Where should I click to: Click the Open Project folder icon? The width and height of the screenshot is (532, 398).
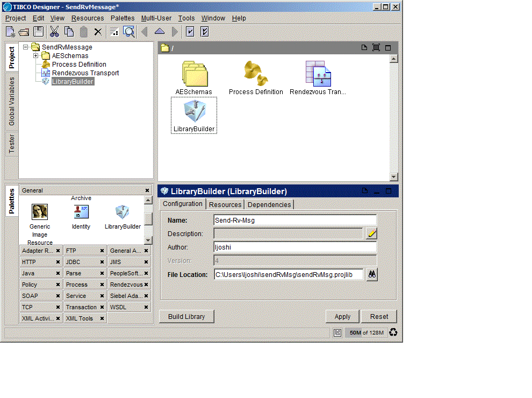click(x=24, y=32)
